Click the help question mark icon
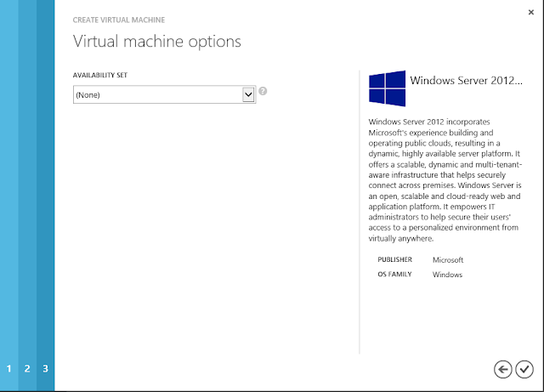 click(263, 91)
